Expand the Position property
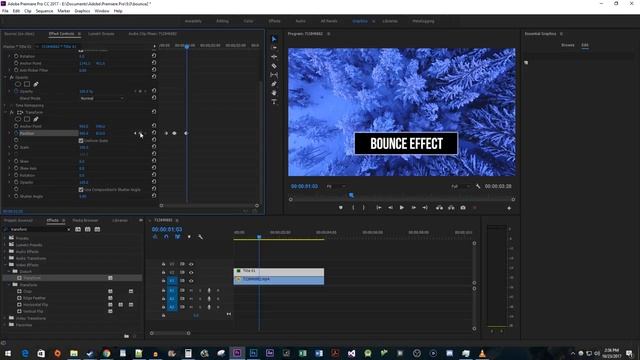The width and height of the screenshot is (640, 360). click(10, 133)
